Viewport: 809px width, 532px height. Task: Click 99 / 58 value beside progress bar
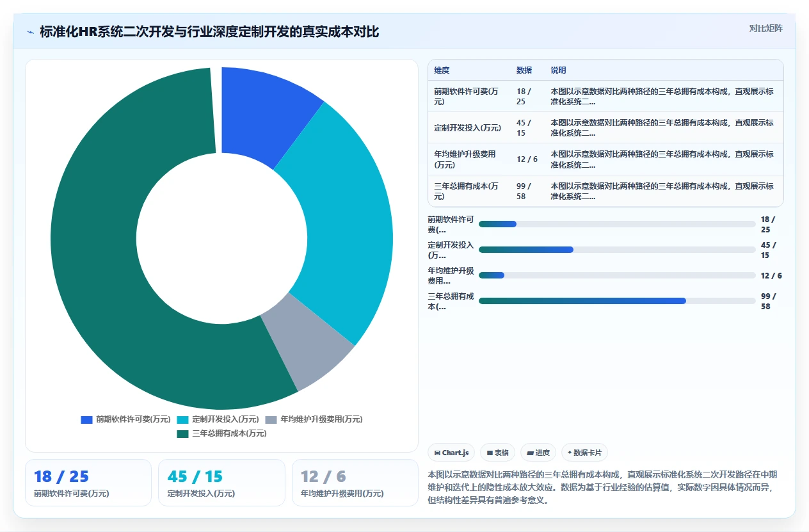click(x=768, y=301)
